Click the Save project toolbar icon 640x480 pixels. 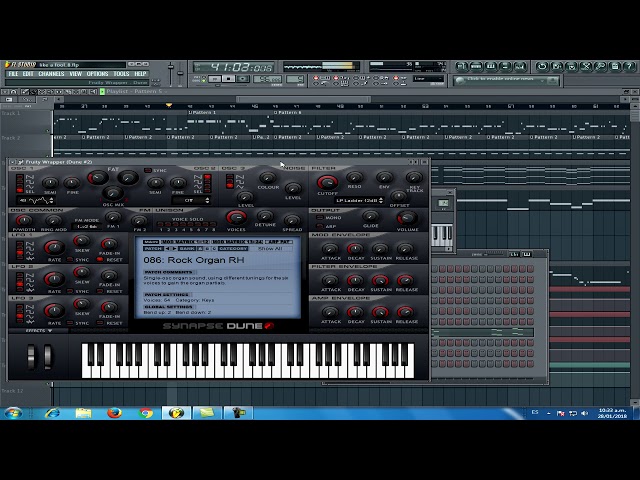coord(557,66)
